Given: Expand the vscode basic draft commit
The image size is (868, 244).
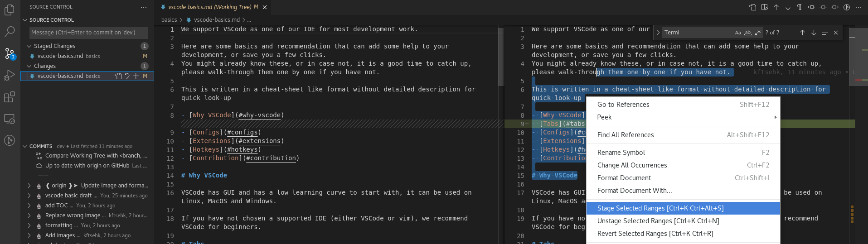Looking at the screenshot, I should [29, 196].
